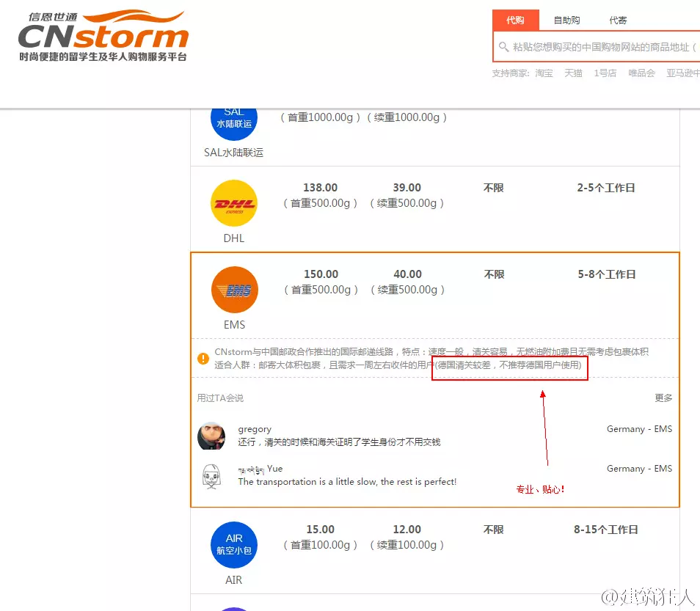This screenshot has height=611, width=700.
Task: Click the 支持商家 label
Action: tap(510, 73)
